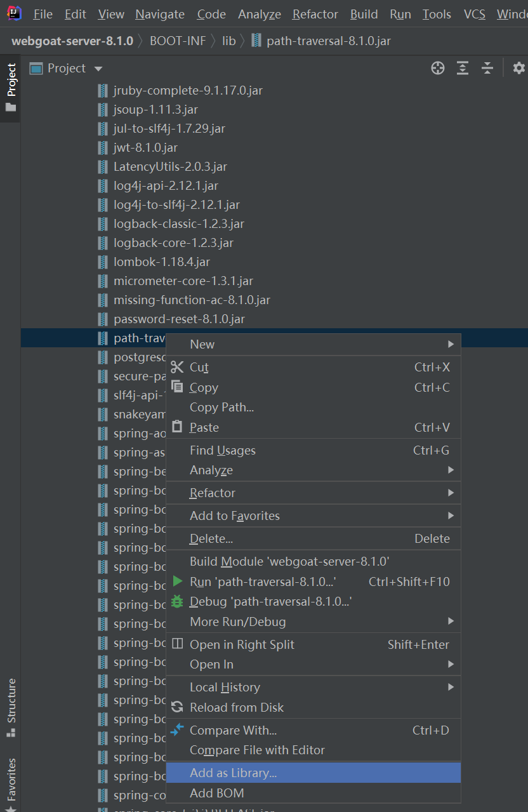Screen dimensions: 528x812
Task: Click the Expand All icon in Project panel
Action: click(x=463, y=68)
